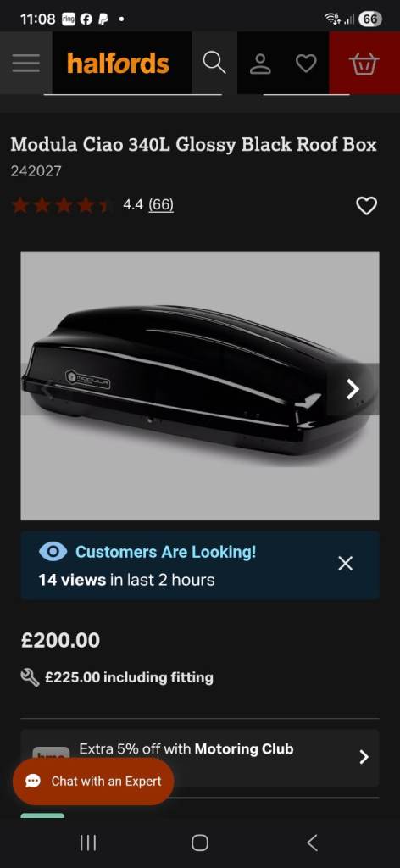This screenshot has height=868, width=400.
Task: Tap the Android back button
Action: [x=312, y=843]
